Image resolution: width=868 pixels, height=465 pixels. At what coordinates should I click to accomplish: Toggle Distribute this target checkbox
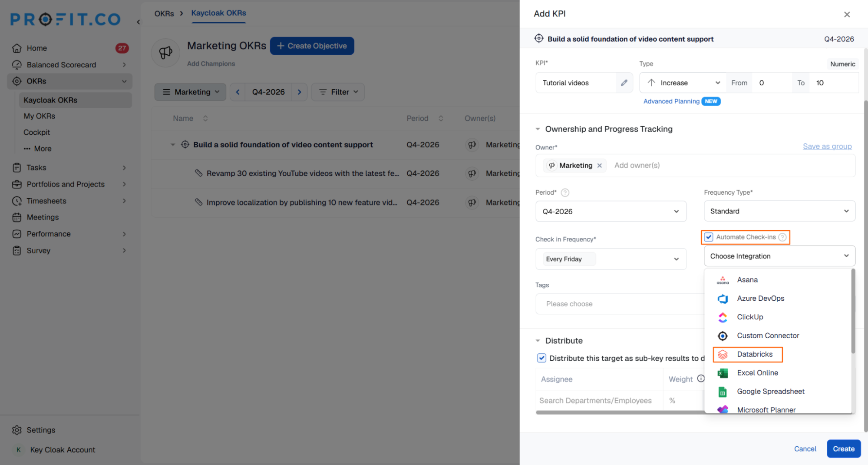click(541, 358)
